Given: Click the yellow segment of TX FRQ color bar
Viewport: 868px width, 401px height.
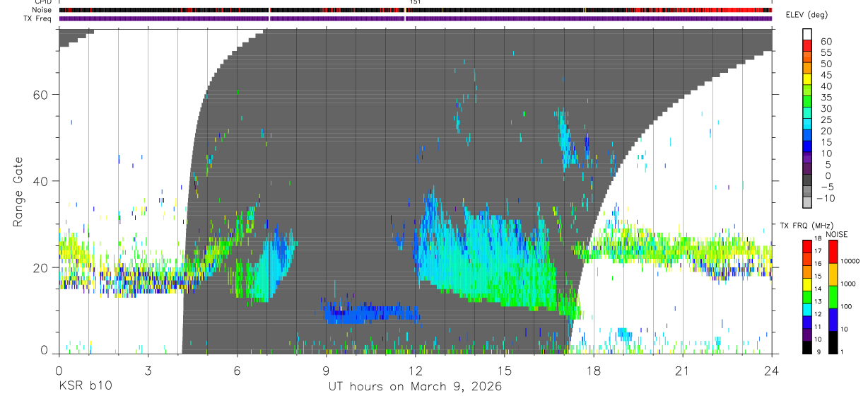Looking at the screenshot, I should [x=808, y=284].
